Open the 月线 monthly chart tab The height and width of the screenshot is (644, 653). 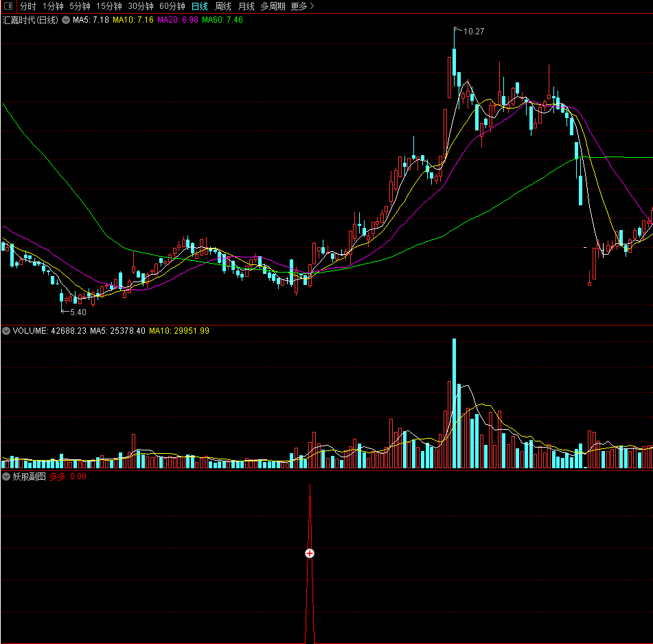tap(246, 6)
